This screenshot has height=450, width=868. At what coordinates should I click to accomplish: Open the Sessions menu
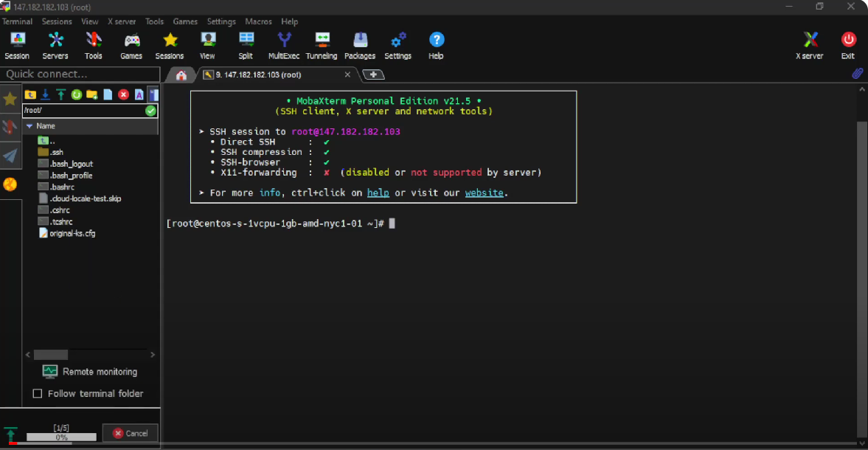coord(57,21)
